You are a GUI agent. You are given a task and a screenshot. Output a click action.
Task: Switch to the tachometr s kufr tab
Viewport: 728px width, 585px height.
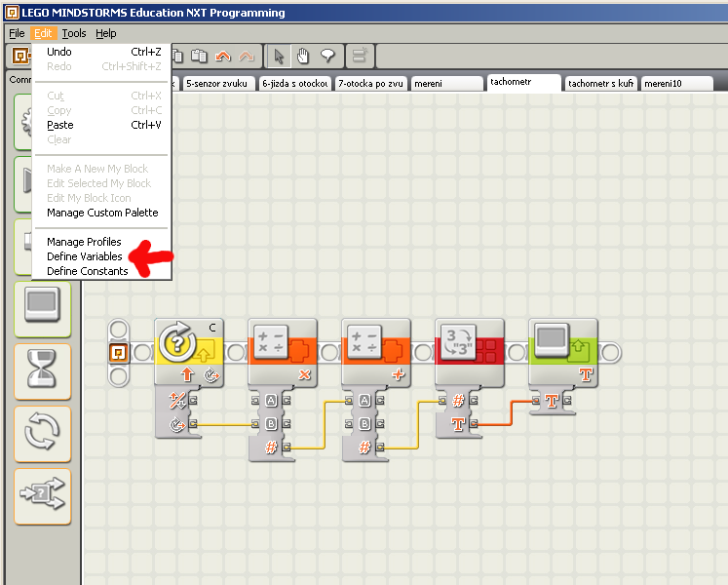point(600,84)
